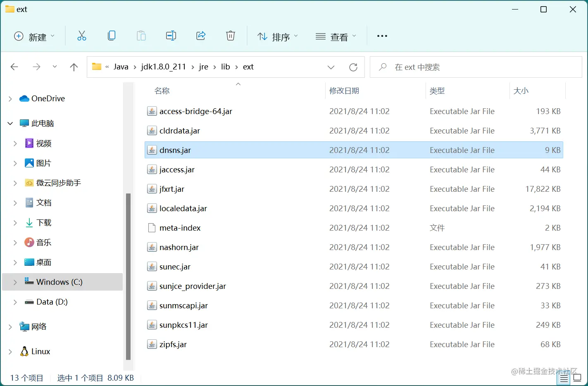Click the jfxrt.jar file icon
The width and height of the screenshot is (588, 386).
click(x=152, y=189)
